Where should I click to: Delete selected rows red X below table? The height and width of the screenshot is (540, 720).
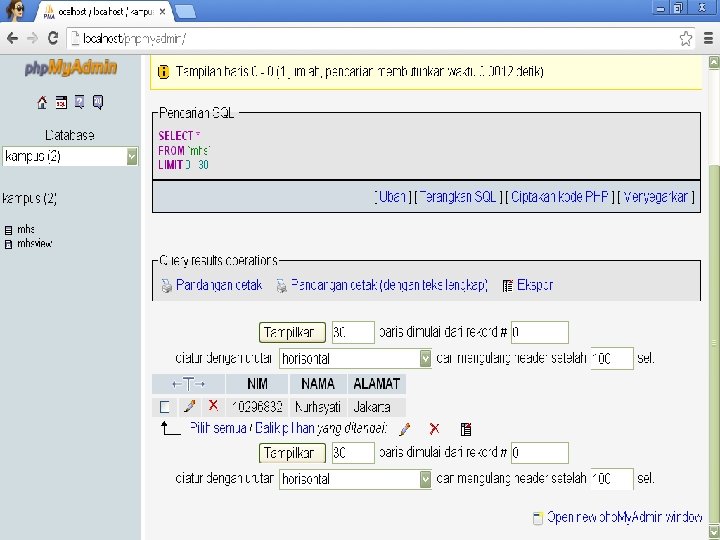point(434,429)
